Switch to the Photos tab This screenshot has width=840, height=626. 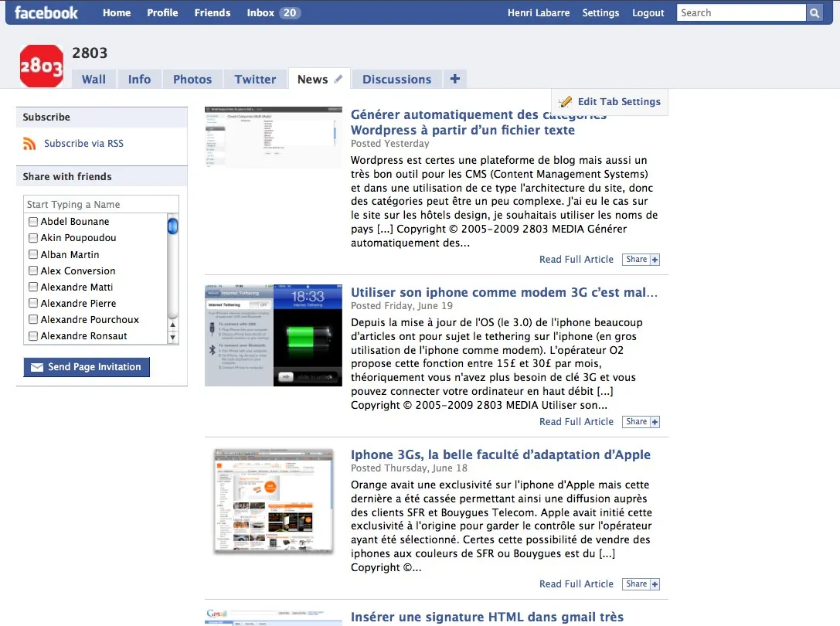[x=192, y=80]
